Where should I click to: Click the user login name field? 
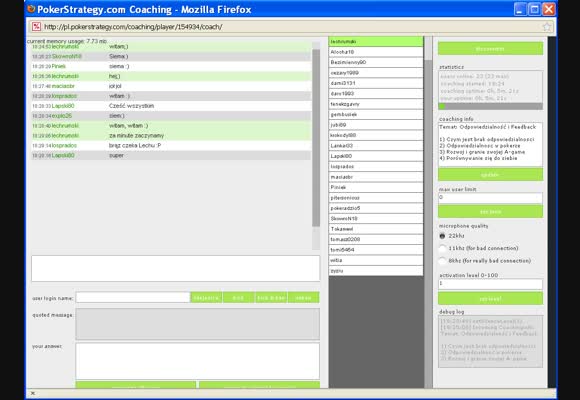coord(133,298)
